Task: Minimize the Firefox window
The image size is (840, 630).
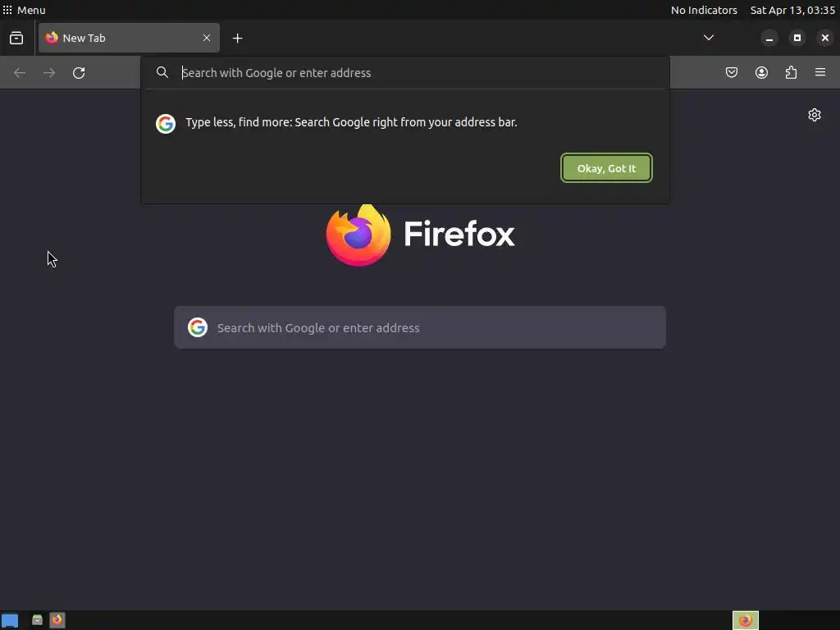Action: point(769,38)
